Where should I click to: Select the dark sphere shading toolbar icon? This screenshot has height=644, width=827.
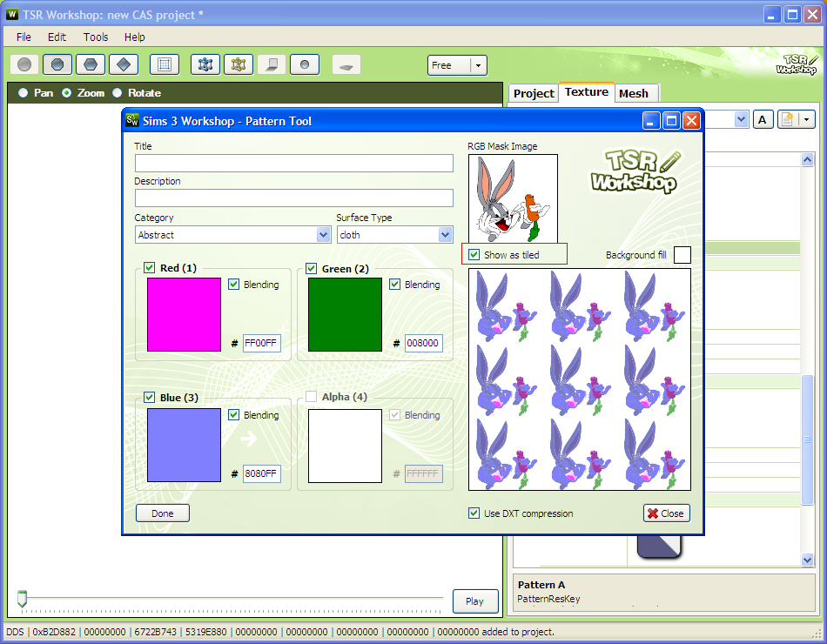click(57, 65)
